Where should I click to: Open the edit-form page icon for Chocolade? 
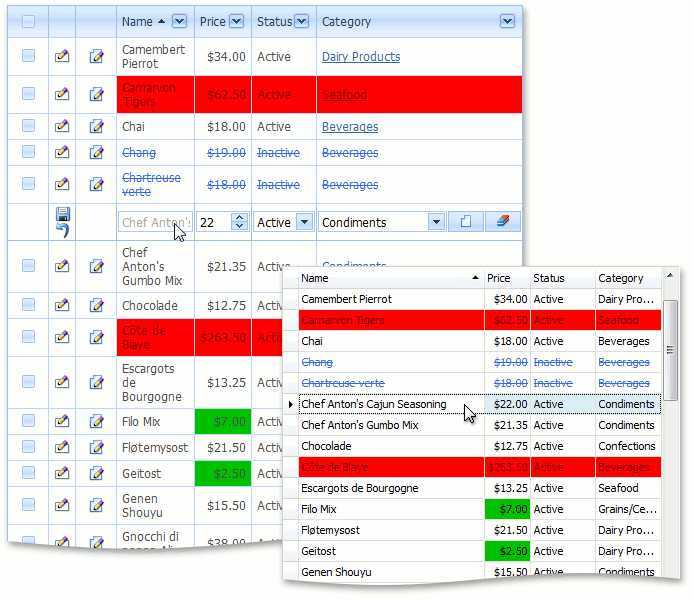[96, 305]
